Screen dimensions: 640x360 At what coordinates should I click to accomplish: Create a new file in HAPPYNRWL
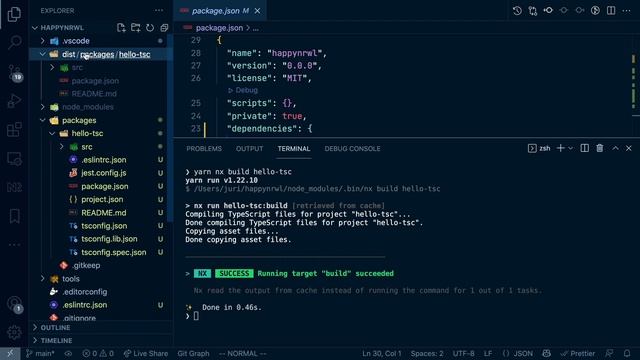(121, 28)
